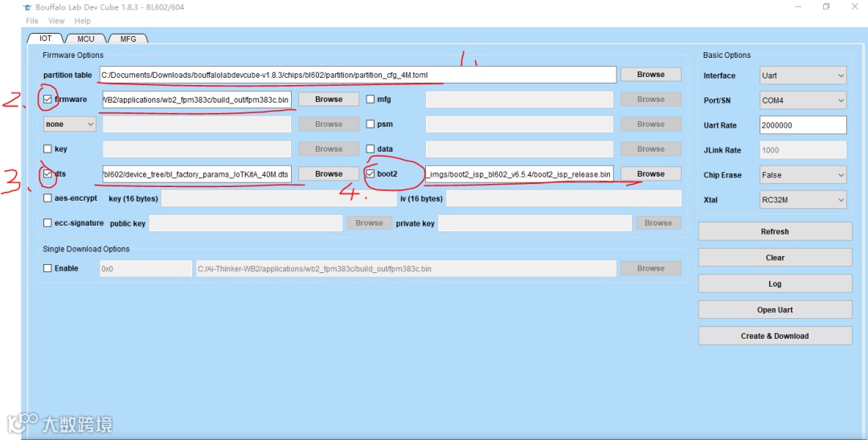Click the partition table path field
The width and height of the screenshot is (868, 440).
coord(358,75)
